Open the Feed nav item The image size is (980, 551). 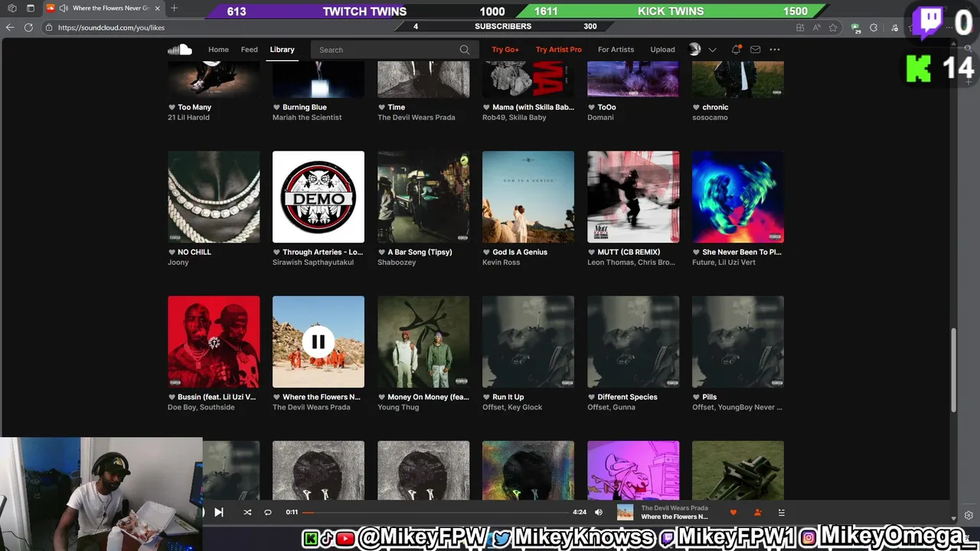pos(250,50)
